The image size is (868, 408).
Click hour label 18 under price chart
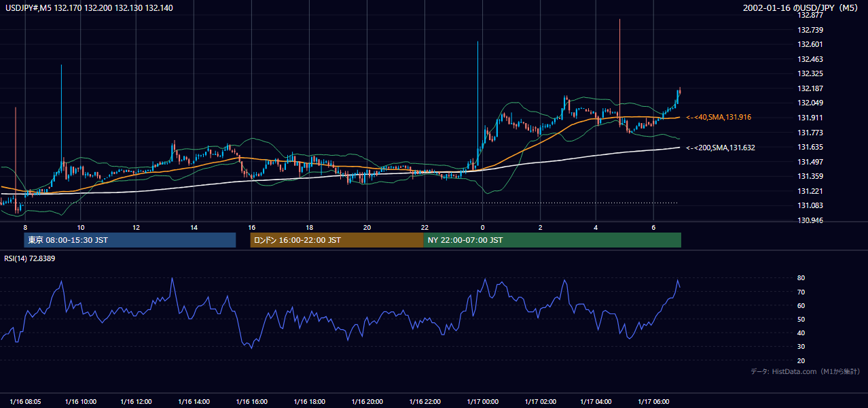pos(309,227)
